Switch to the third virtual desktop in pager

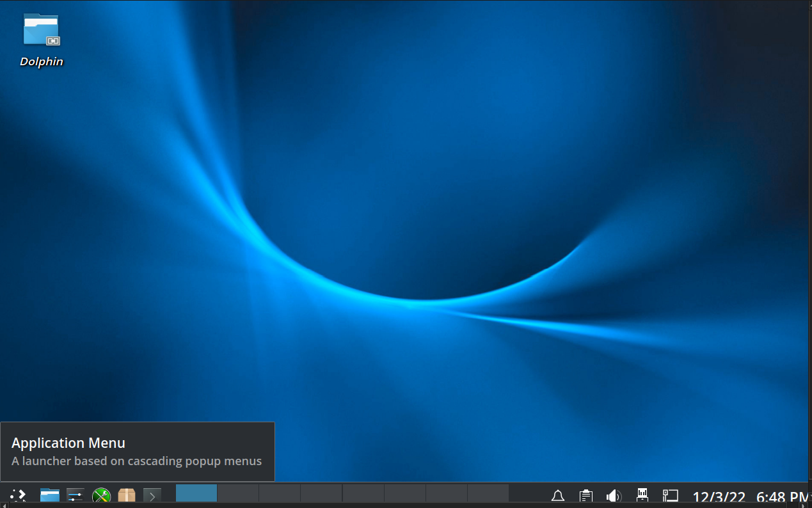point(280,493)
